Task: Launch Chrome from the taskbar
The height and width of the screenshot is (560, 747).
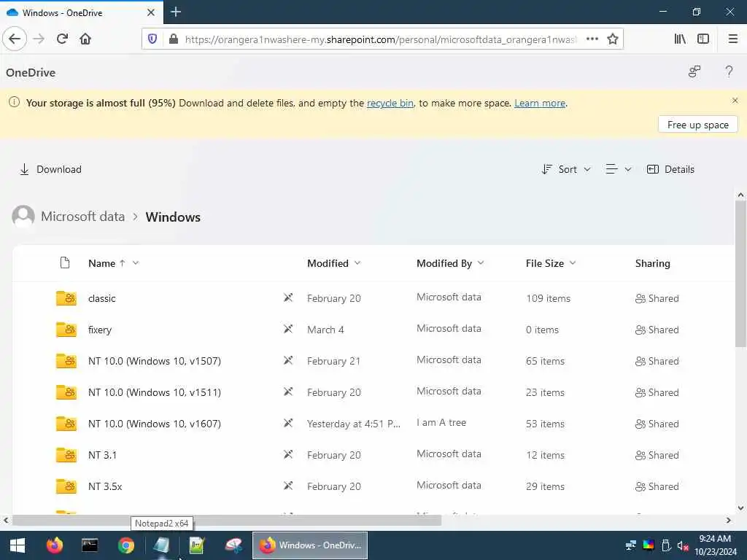Action: (125, 545)
